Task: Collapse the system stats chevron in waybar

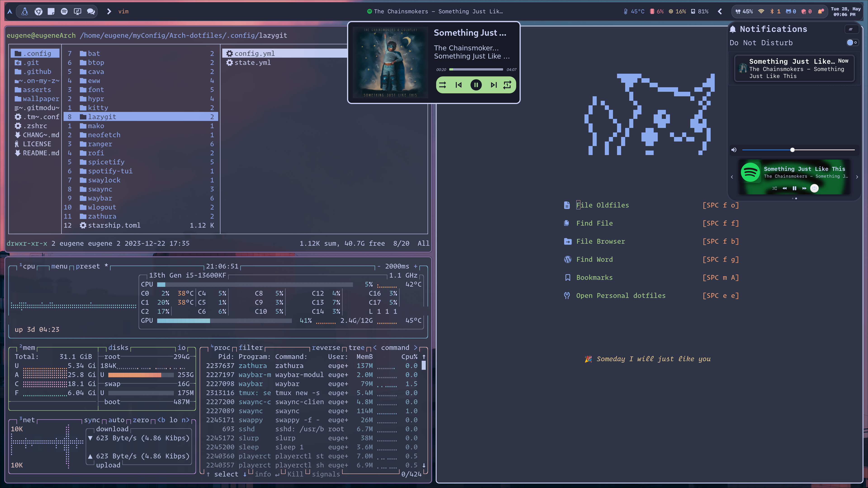Action: click(720, 12)
